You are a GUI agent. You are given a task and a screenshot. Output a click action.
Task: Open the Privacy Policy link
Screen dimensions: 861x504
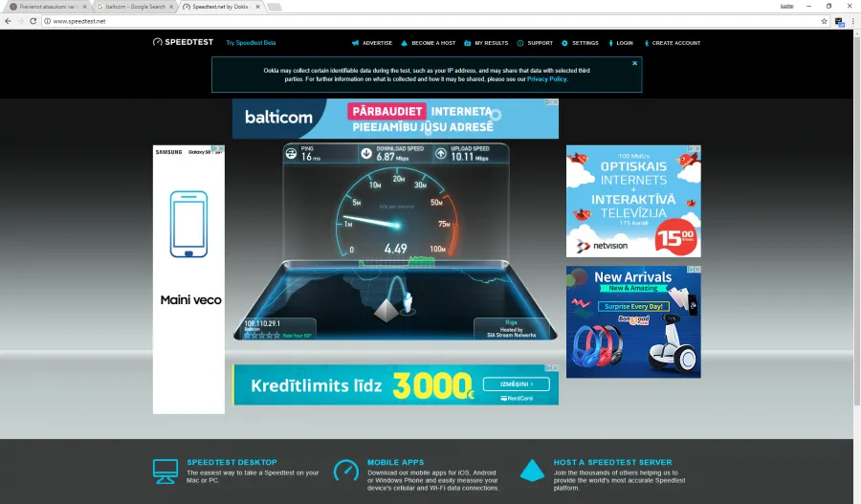click(546, 79)
